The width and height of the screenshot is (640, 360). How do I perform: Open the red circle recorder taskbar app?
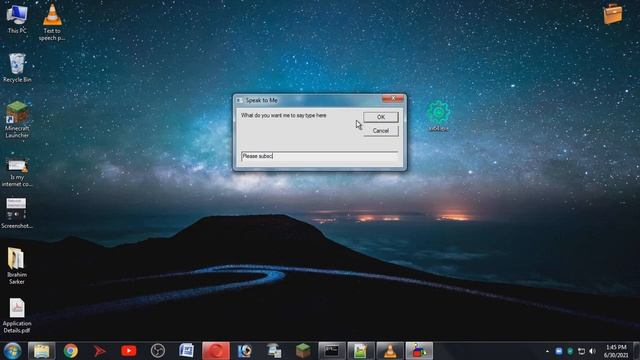pyautogui.click(x=216, y=351)
